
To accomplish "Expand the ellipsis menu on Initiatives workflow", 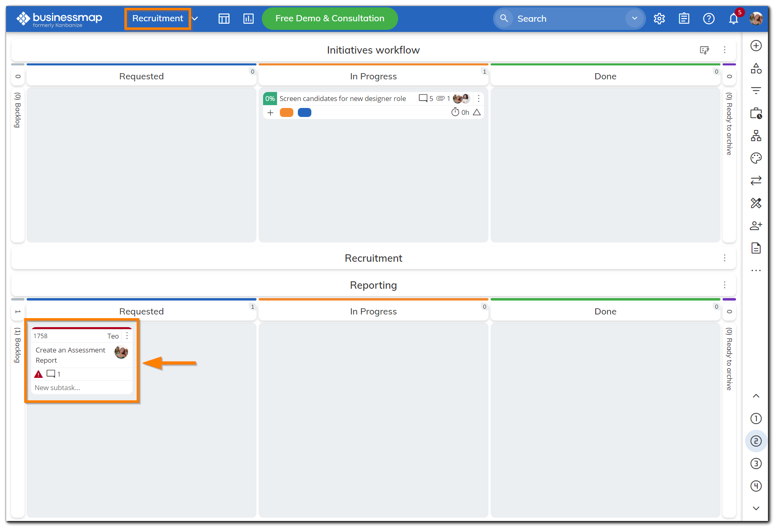I will 725,50.
